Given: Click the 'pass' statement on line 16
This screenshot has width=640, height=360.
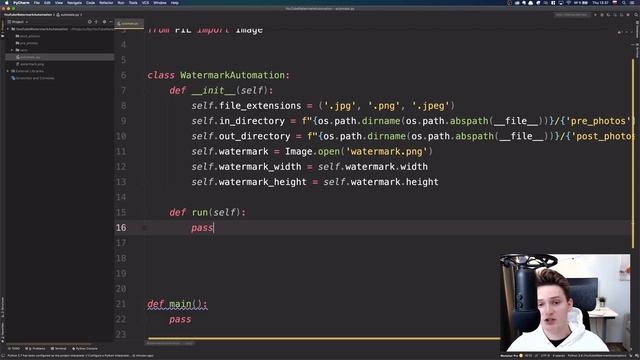Looking at the screenshot, I should click(x=202, y=228).
